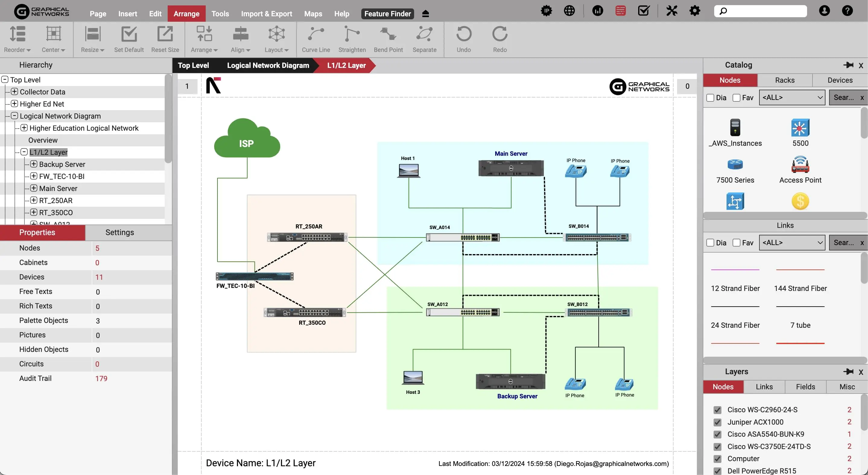Viewport: 868px width, 475px height.
Task: Toggle the Fav checkbox in Links section
Action: 737,243
